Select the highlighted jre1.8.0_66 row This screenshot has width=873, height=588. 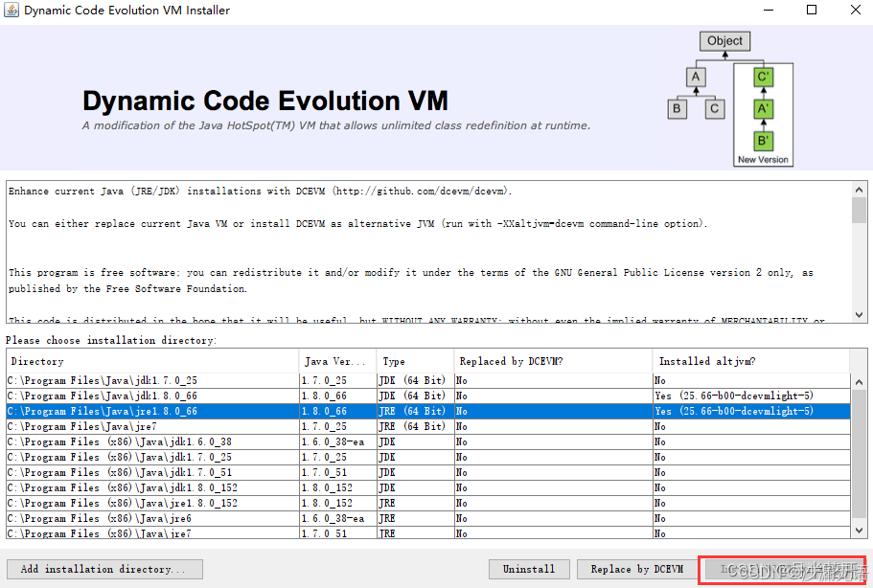point(427,411)
